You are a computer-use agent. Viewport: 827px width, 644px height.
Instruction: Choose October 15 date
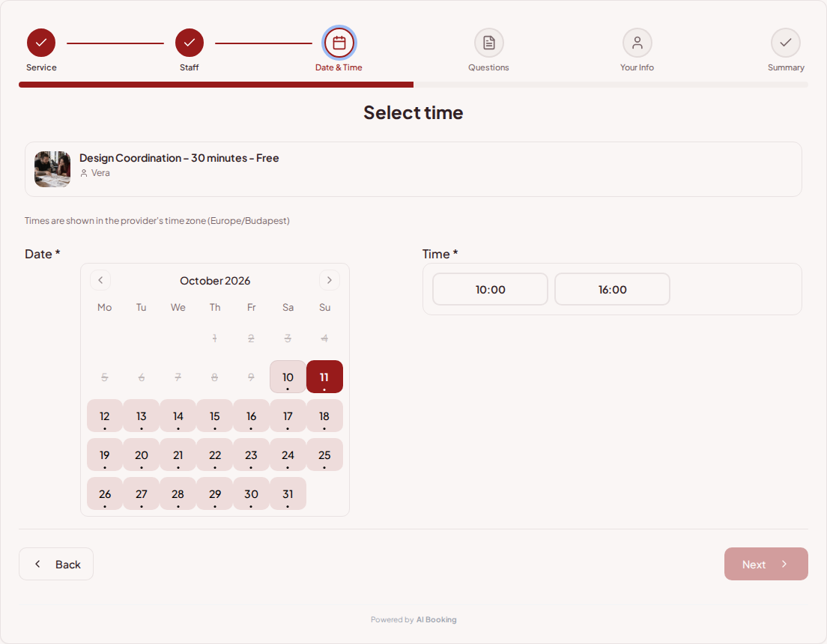pos(215,416)
